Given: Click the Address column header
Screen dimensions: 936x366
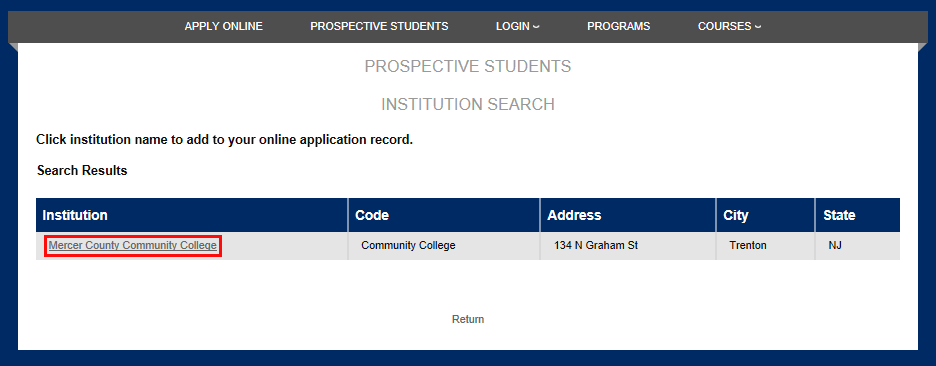Looking at the screenshot, I should coord(628,215).
